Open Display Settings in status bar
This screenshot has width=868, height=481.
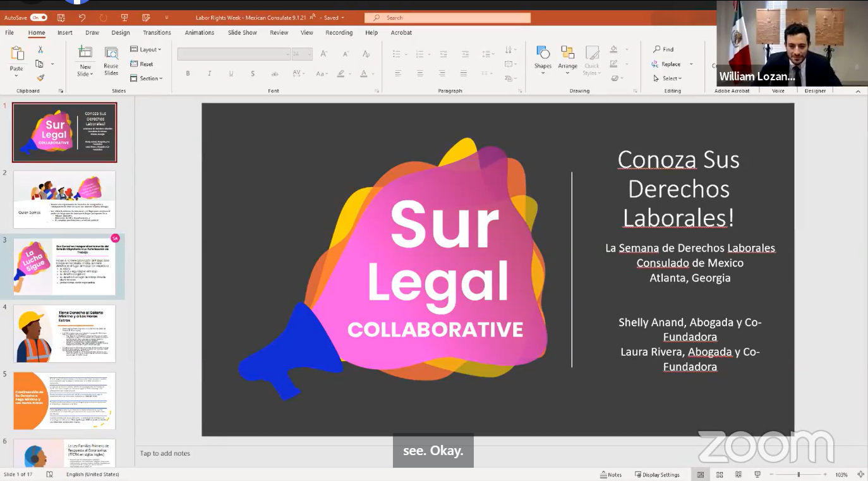tap(657, 475)
